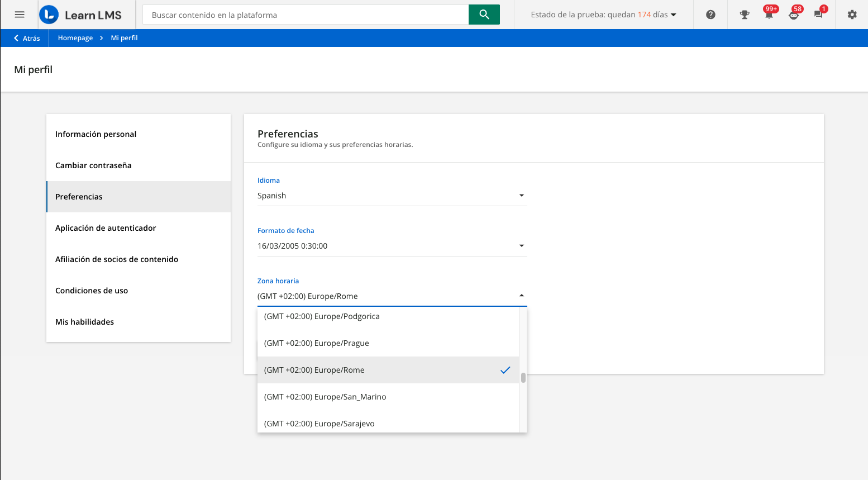Select Europe/Sarajevo time zone option

(388, 423)
